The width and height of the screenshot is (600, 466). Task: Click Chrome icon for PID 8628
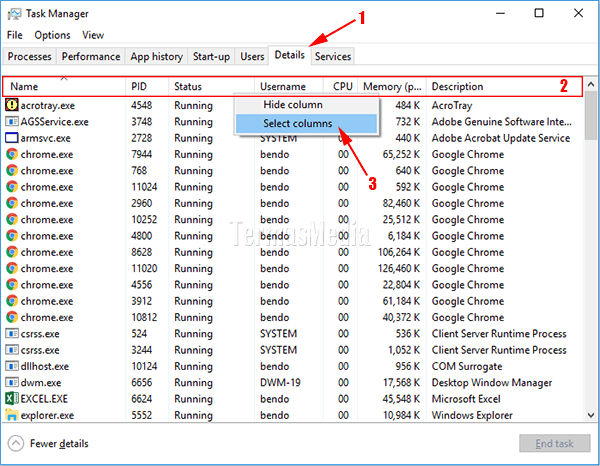pos(12,252)
